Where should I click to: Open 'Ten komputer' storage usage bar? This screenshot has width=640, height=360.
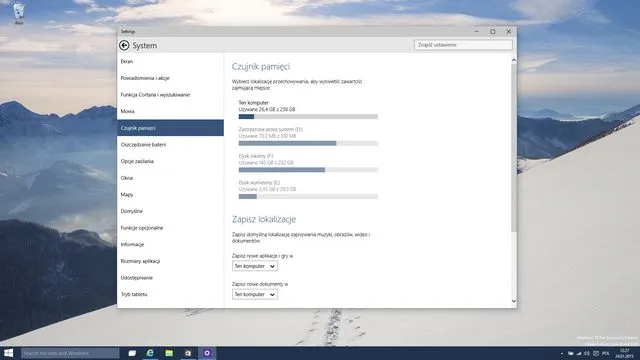tap(308, 117)
